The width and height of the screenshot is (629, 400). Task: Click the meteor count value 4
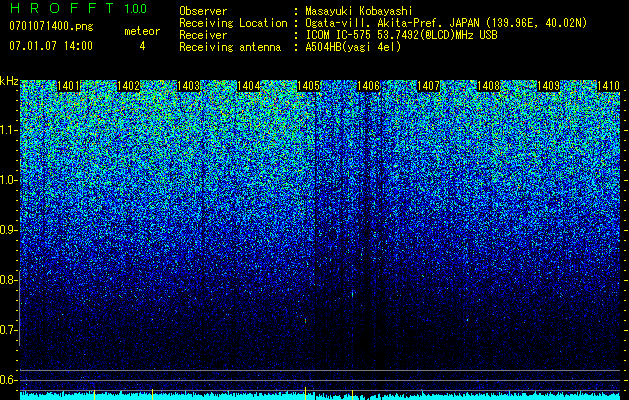[142, 46]
